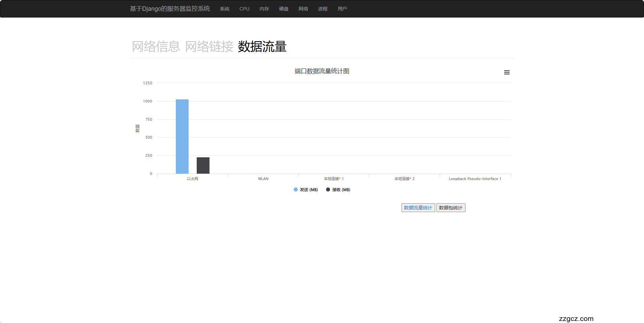Click the dark 以太网 received-data bar

tap(203, 165)
